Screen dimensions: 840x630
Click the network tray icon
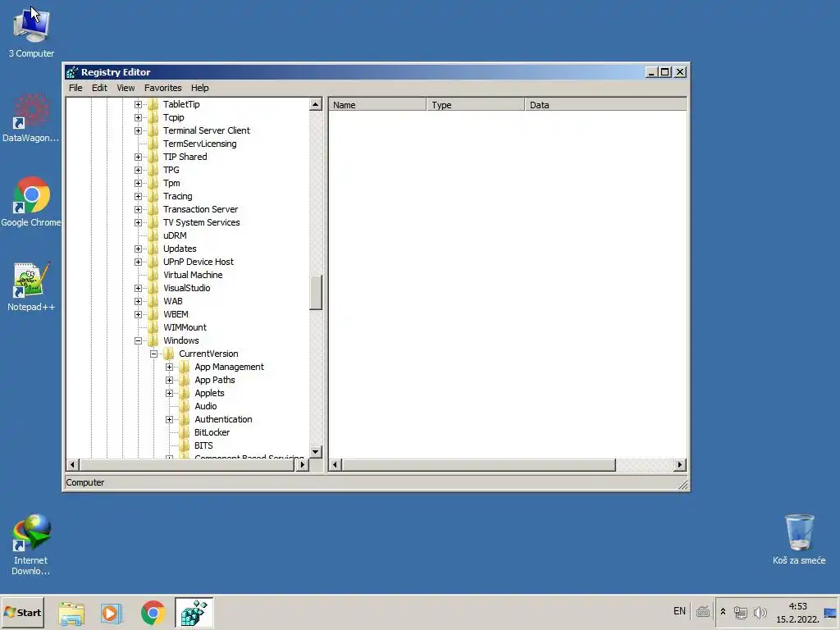[x=741, y=612]
